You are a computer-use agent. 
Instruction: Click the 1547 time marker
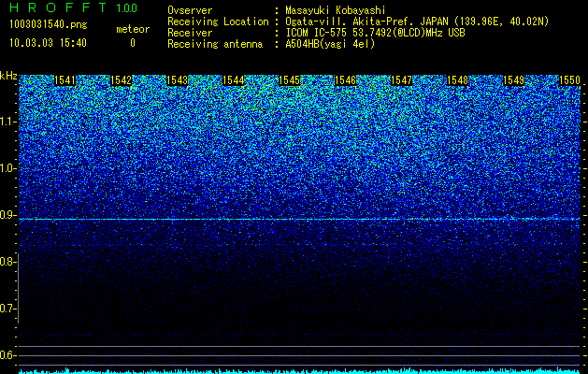pos(402,80)
